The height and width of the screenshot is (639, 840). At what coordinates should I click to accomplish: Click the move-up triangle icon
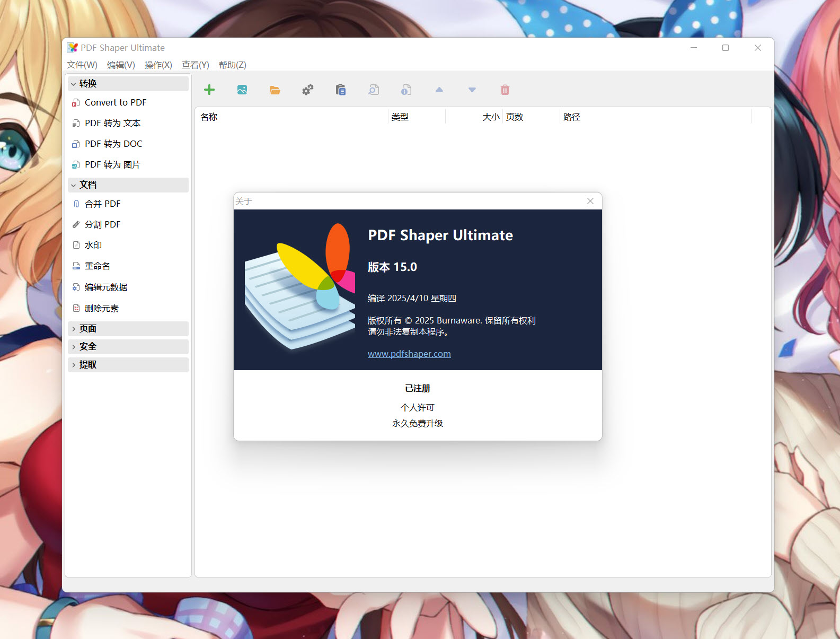click(x=439, y=90)
